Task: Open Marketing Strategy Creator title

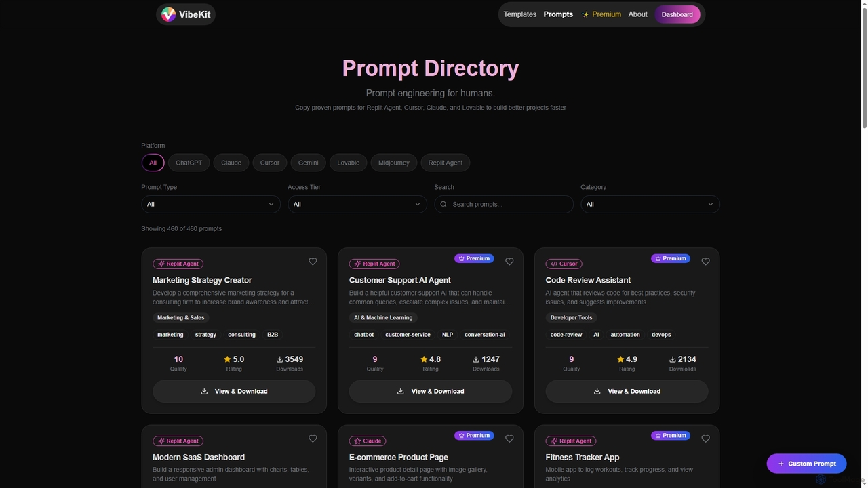Action: [x=202, y=280]
